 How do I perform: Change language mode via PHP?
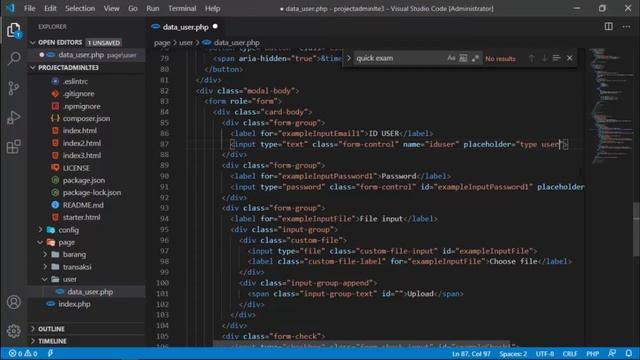click(x=592, y=353)
